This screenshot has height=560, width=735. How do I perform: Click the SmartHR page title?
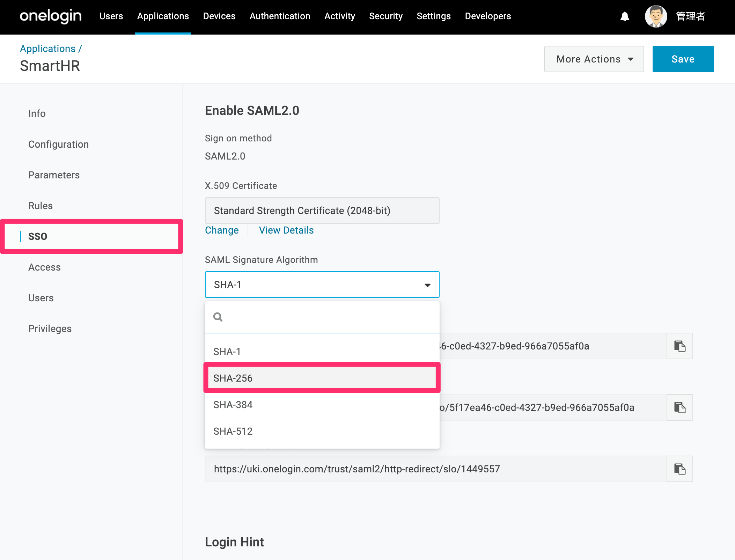(x=50, y=66)
